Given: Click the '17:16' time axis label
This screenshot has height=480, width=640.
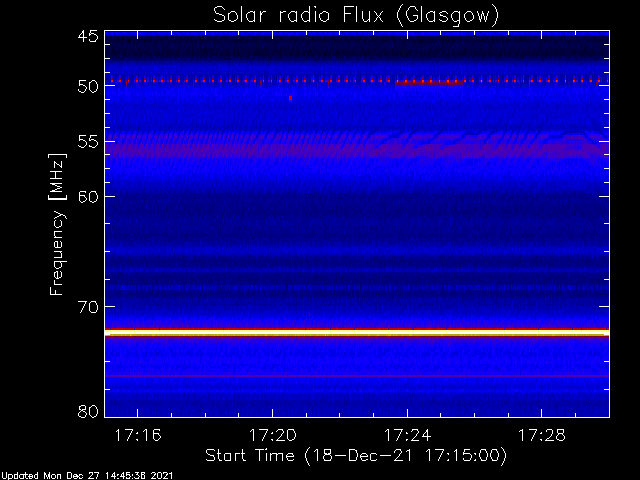Looking at the screenshot, I should 138,435.
